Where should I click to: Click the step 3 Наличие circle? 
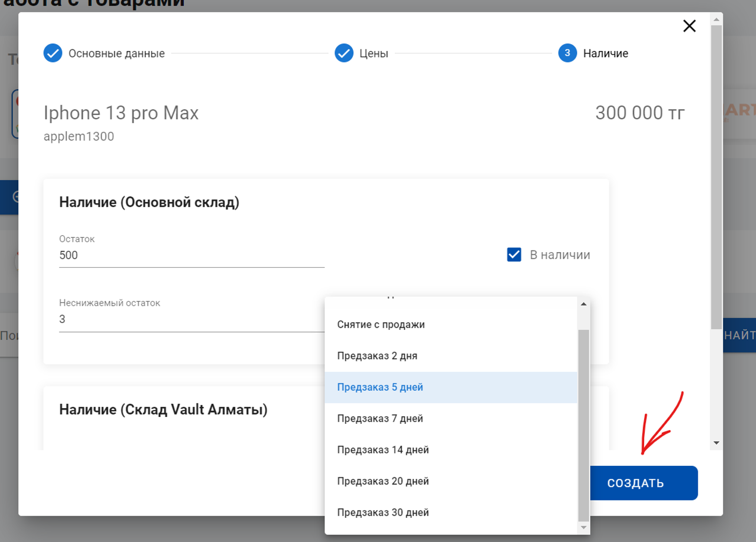567,53
